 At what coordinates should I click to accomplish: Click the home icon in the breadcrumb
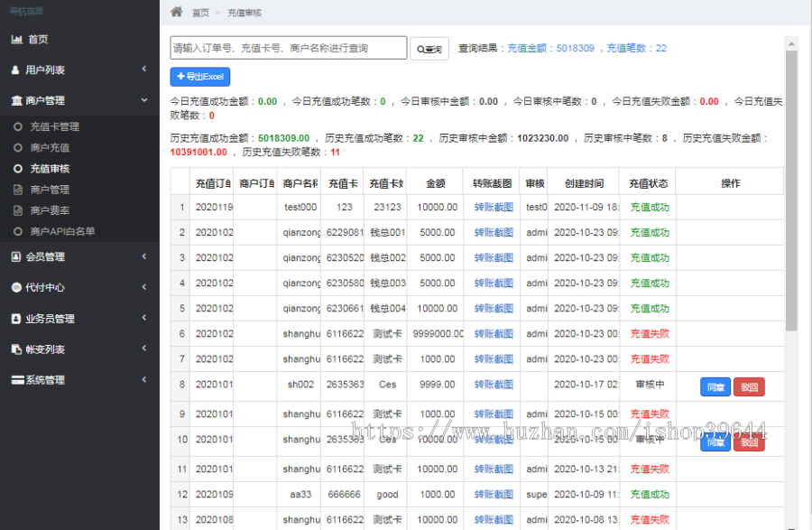click(177, 12)
